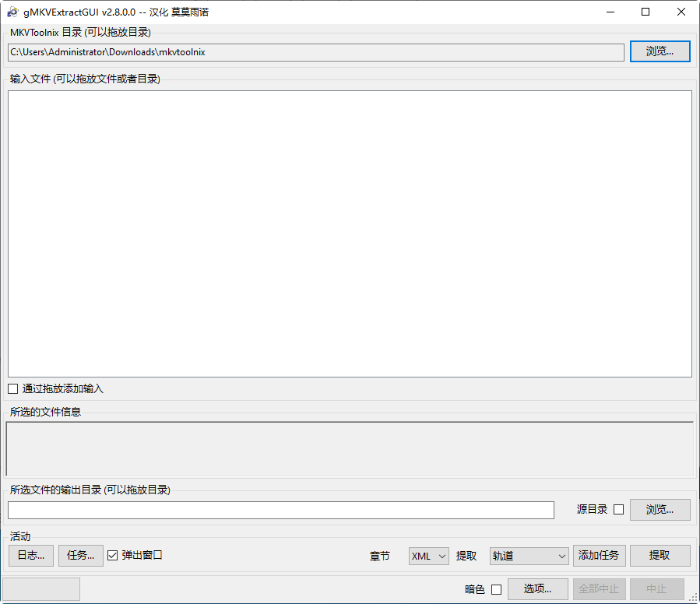Image resolution: width=700 pixels, height=604 pixels.
Task: Click the gMKVExtractGUI title bar icon
Action: point(11,12)
